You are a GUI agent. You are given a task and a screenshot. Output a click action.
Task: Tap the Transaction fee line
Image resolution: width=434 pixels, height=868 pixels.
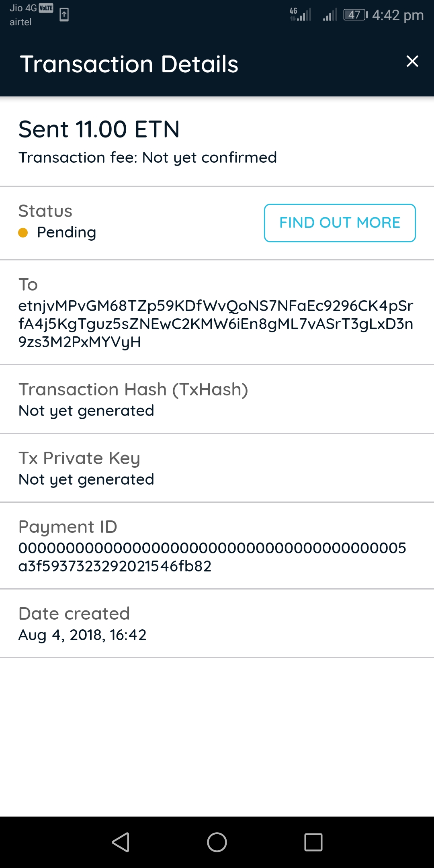click(147, 158)
